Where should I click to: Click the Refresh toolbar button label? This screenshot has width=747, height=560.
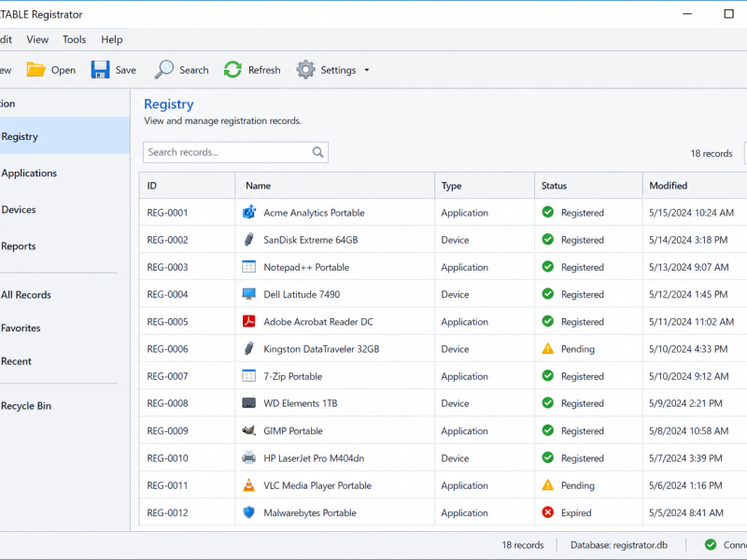pyautogui.click(x=264, y=70)
